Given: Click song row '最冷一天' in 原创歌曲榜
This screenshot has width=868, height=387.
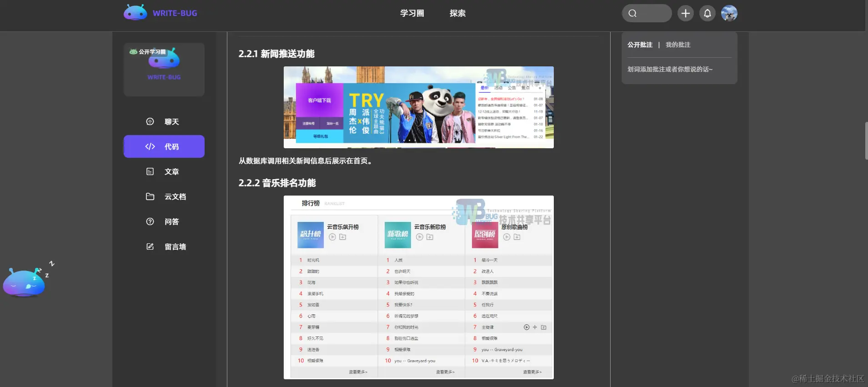Looking at the screenshot, I should point(509,260).
